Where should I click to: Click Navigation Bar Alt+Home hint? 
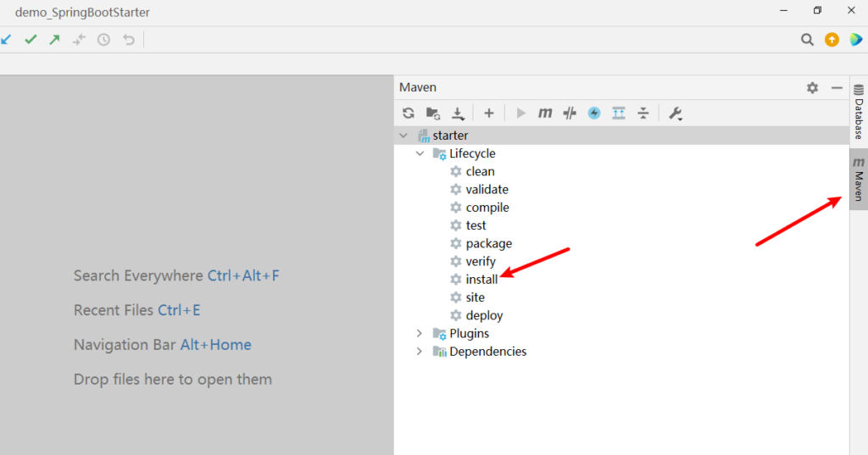162,345
